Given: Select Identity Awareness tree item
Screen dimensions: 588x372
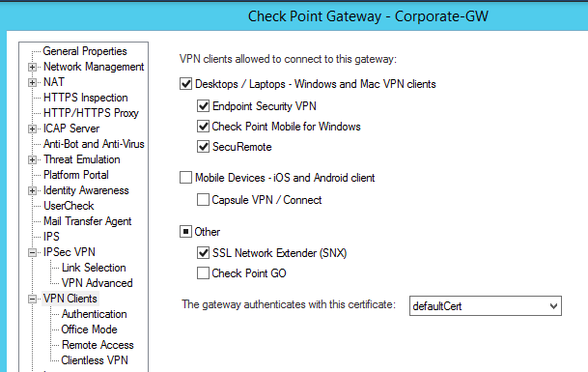Looking at the screenshot, I should click(86, 190).
